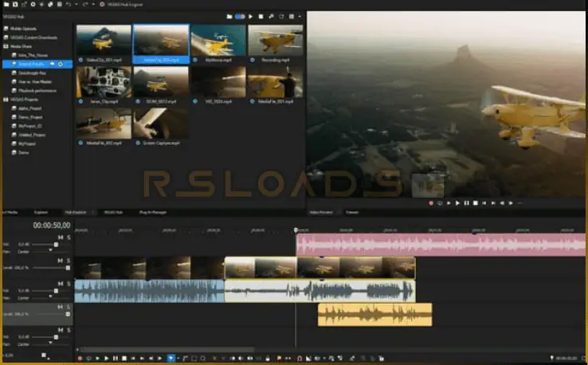This screenshot has width=588, height=365.
Task: Click the wrench icon in Hub toolbar
Action: pos(271,17)
